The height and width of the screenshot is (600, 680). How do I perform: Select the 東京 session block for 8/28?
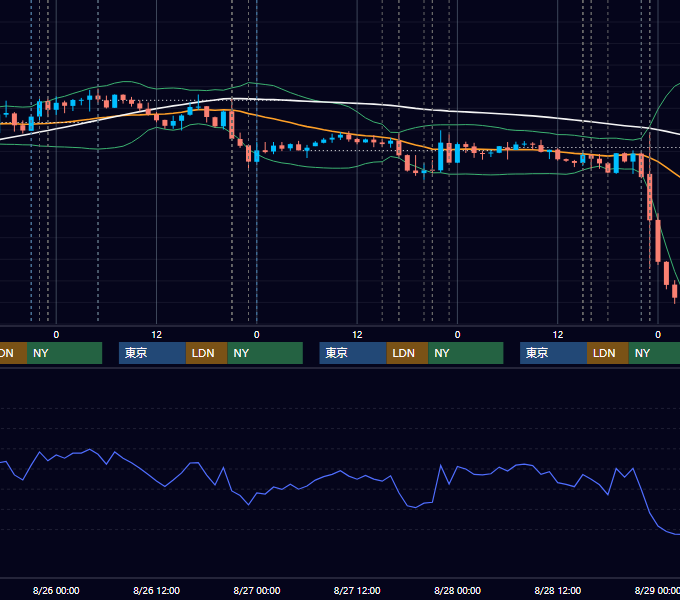(x=553, y=353)
